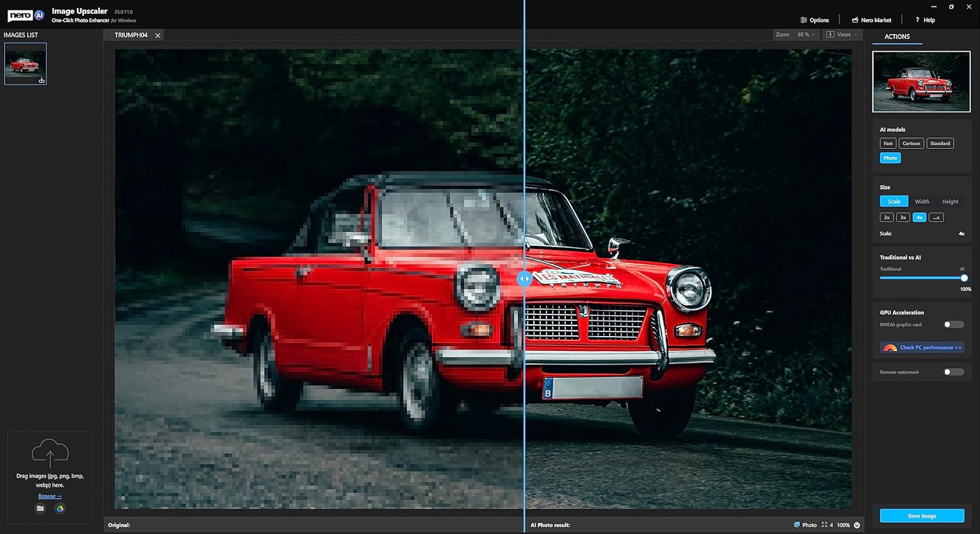This screenshot has height=534, width=980.
Task: Click the before/after split handle icon
Action: pos(524,279)
